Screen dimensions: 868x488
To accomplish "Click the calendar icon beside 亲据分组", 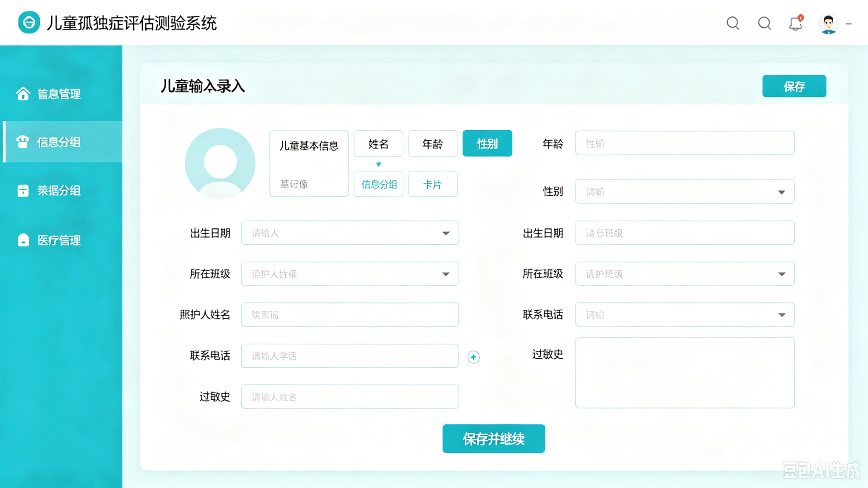I will point(23,190).
